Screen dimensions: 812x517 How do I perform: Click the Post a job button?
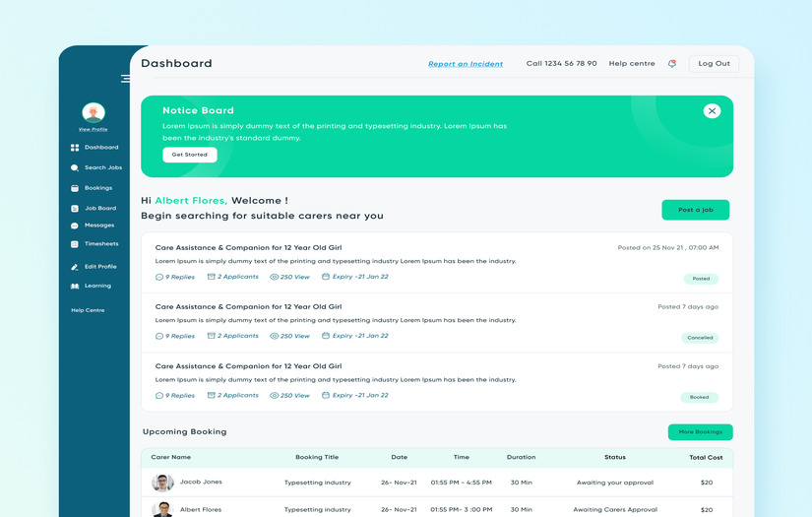point(696,210)
